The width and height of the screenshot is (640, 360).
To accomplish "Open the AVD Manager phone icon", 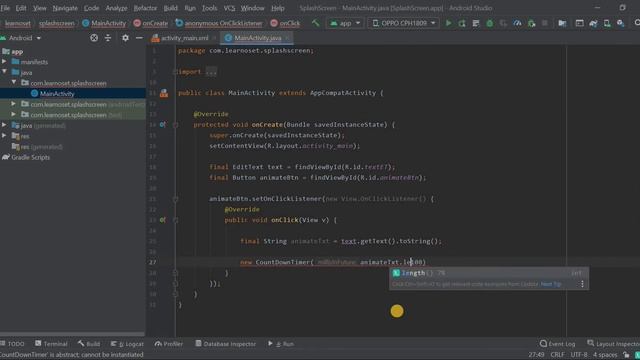I will click(x=607, y=23).
